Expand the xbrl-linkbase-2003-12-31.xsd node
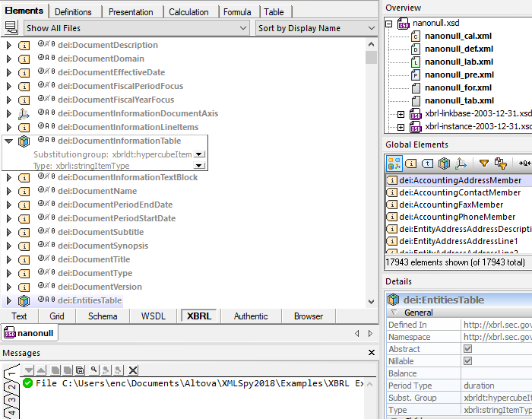Screen dimensions: 532x419 point(401,114)
